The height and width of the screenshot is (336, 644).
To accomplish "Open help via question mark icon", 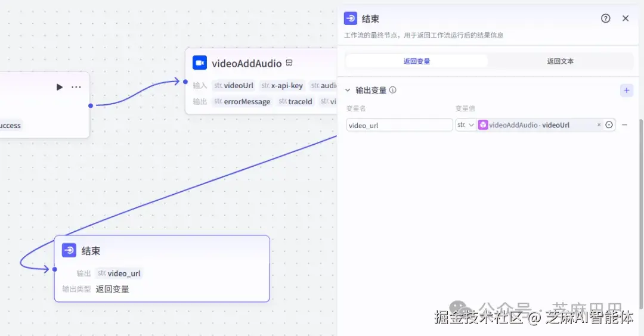I will [605, 18].
